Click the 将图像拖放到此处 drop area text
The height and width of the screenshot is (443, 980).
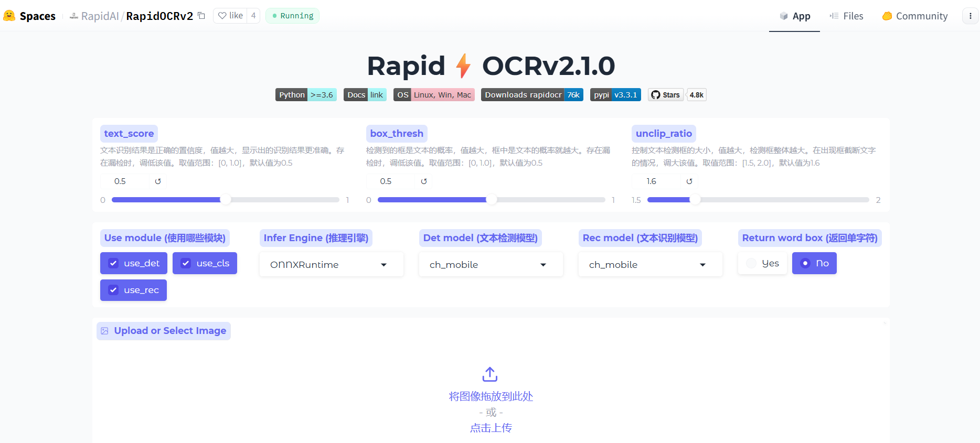tap(491, 396)
